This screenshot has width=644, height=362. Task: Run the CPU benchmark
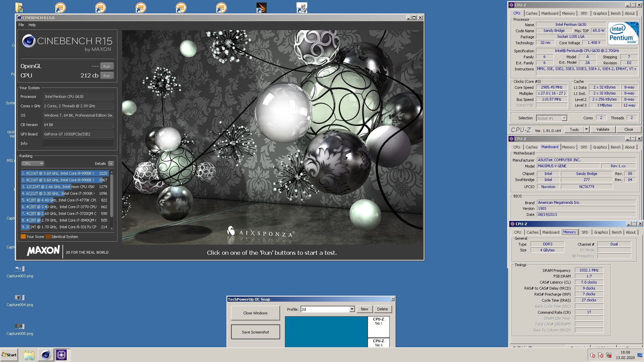pos(107,76)
